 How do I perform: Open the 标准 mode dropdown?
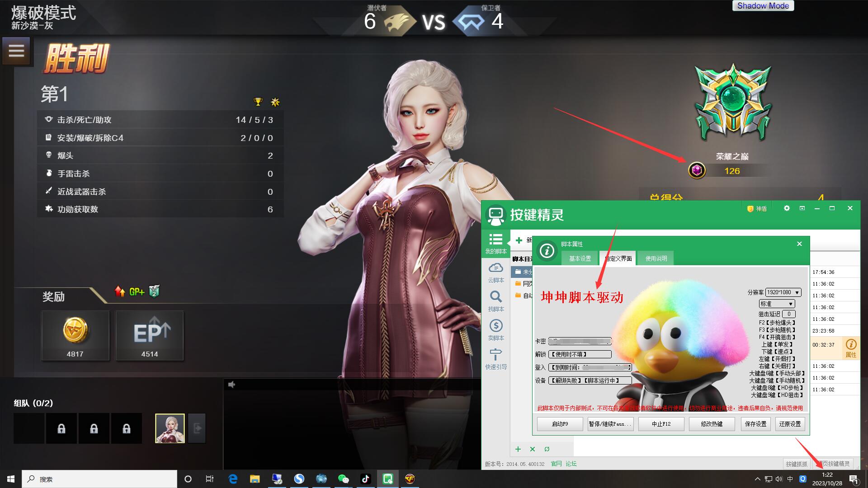click(777, 304)
